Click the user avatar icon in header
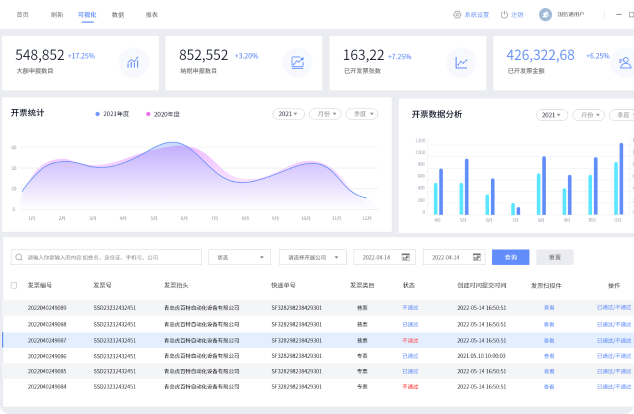This screenshot has width=634, height=414. (x=545, y=15)
